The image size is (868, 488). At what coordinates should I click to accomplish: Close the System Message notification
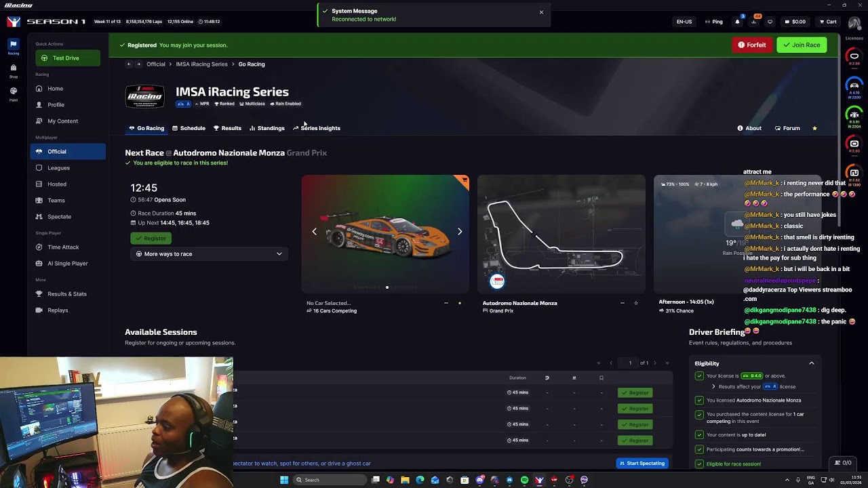click(541, 12)
